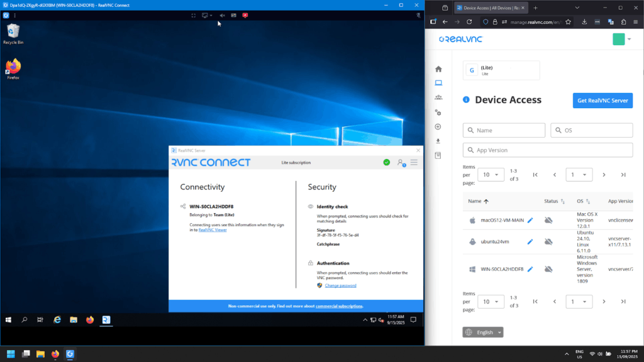The height and width of the screenshot is (362, 644).
Task: Click the red chat icon in the viewer toolbar
Action: click(245, 15)
